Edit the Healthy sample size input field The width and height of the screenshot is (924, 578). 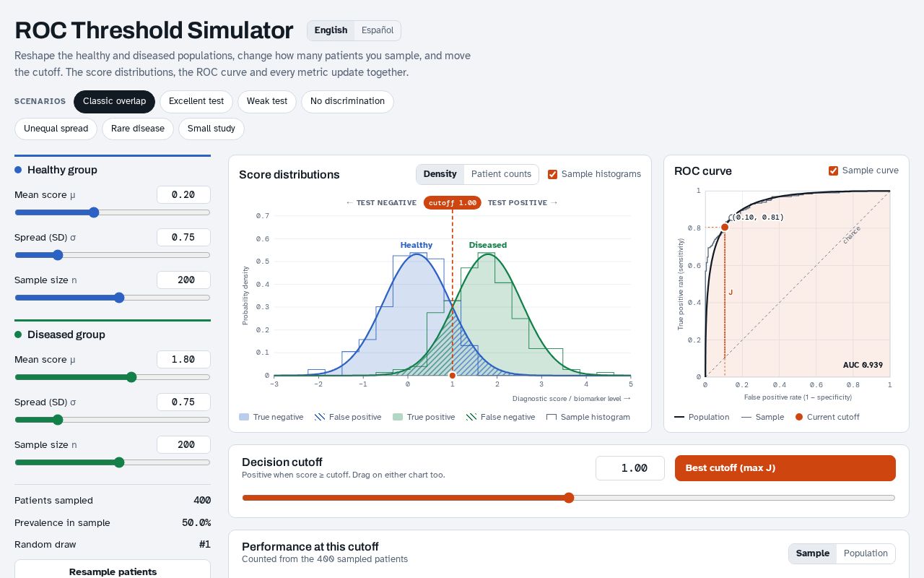tap(183, 280)
